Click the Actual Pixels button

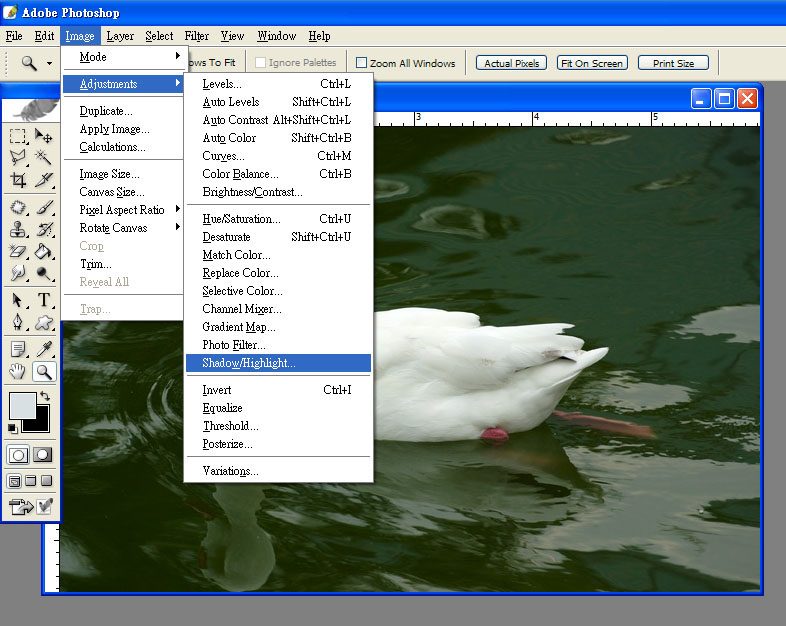coord(512,63)
